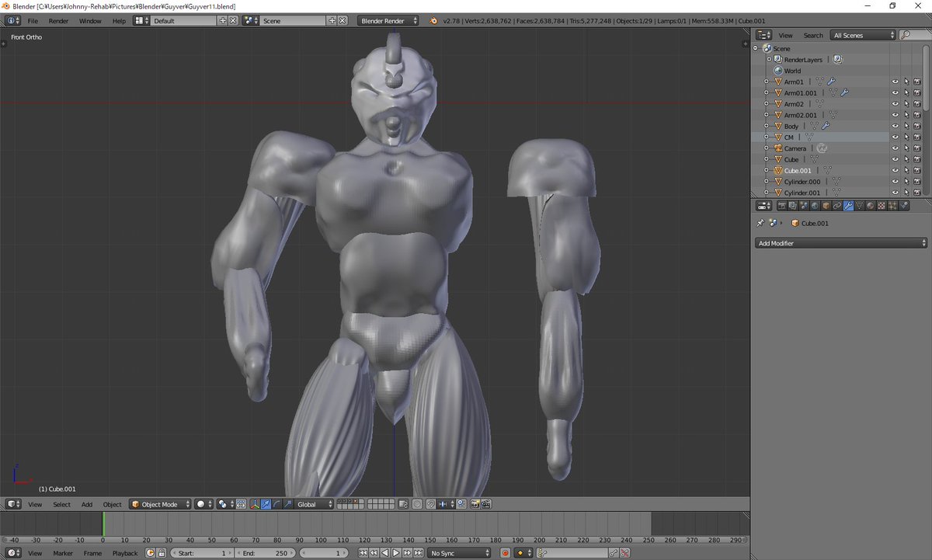Toggle proportional editing circle button
Screen dimensions: 932x560
point(417,504)
